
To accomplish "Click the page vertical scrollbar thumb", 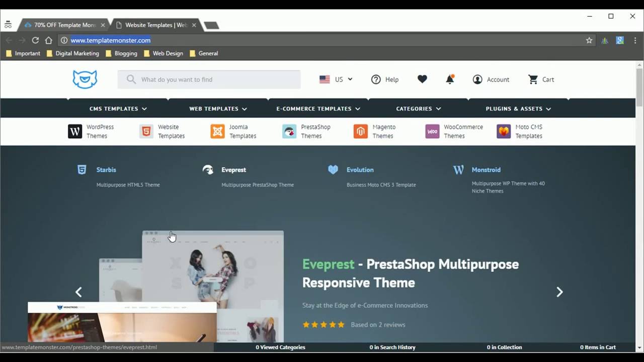I will (x=639, y=87).
